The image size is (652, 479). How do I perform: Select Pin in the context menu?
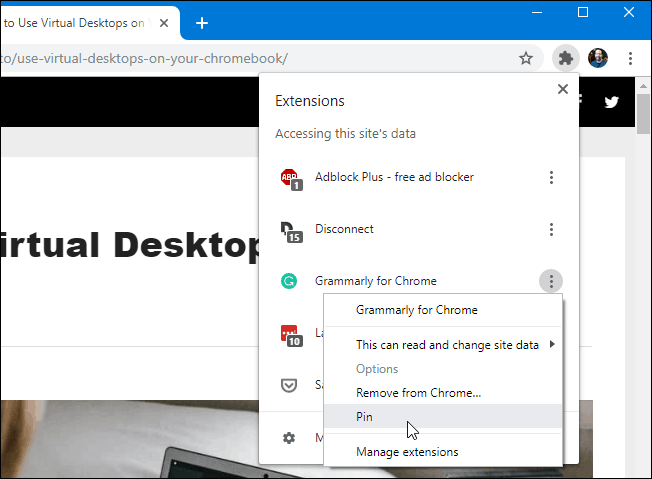pos(443,416)
